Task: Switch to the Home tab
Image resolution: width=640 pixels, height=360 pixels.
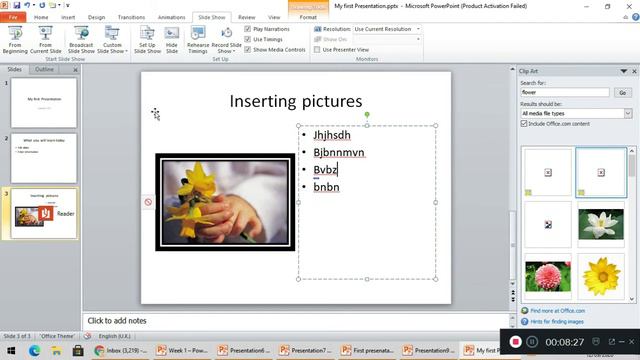Action: (x=41, y=17)
